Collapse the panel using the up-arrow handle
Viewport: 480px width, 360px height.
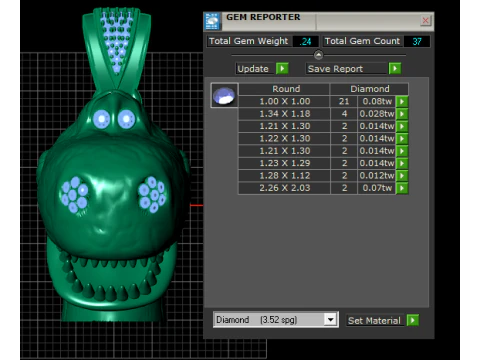318,55
